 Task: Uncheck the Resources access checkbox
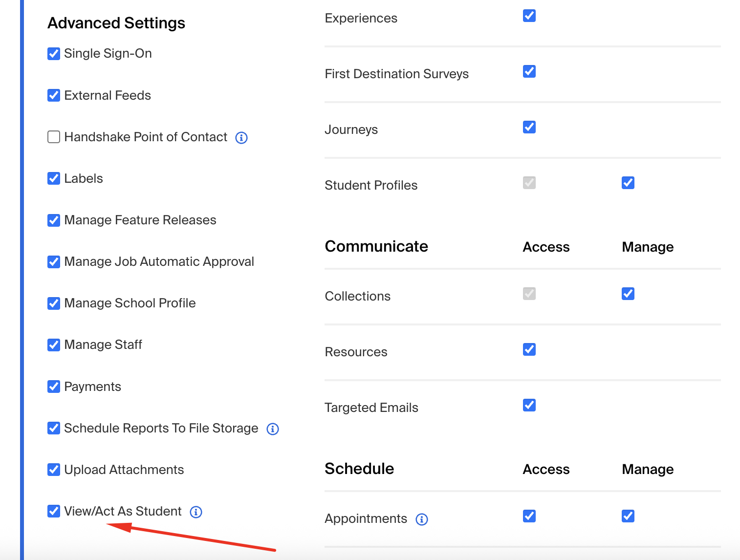529,349
